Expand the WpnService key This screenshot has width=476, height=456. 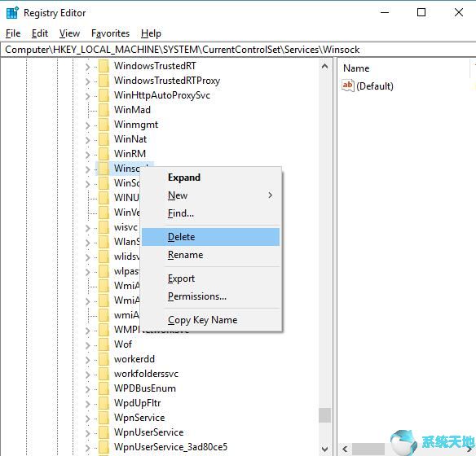pyautogui.click(x=88, y=419)
